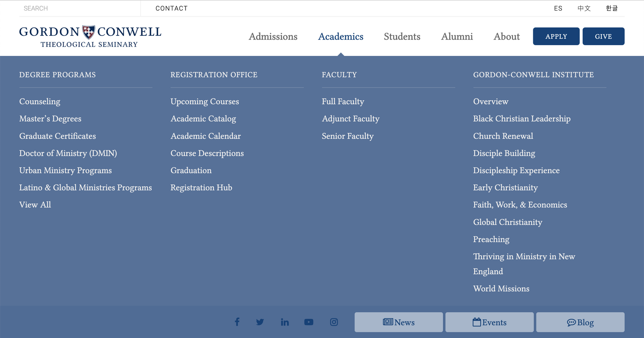Image resolution: width=644 pixels, height=338 pixels.
Task: Switch language to Korean
Action: (612, 8)
